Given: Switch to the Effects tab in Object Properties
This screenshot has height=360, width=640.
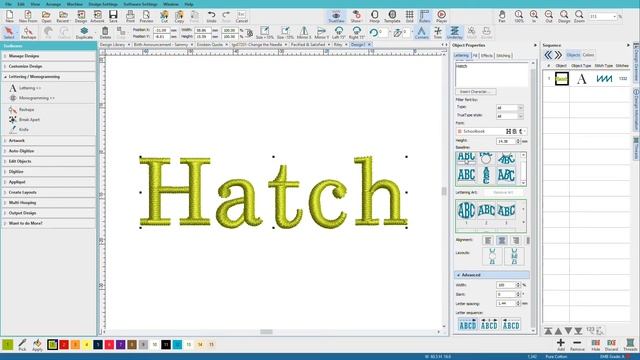Looking at the screenshot, I should [x=487, y=56].
